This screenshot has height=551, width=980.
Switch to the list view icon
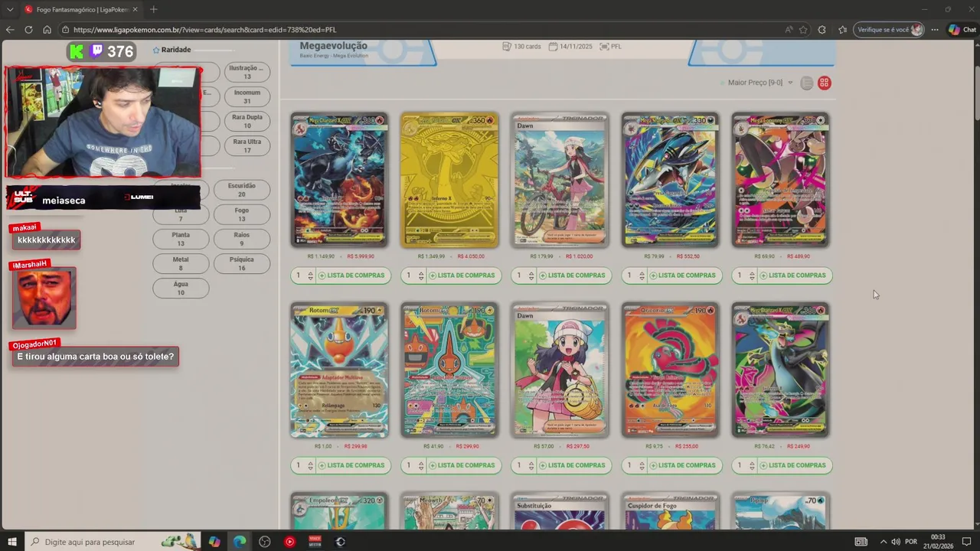[806, 83]
